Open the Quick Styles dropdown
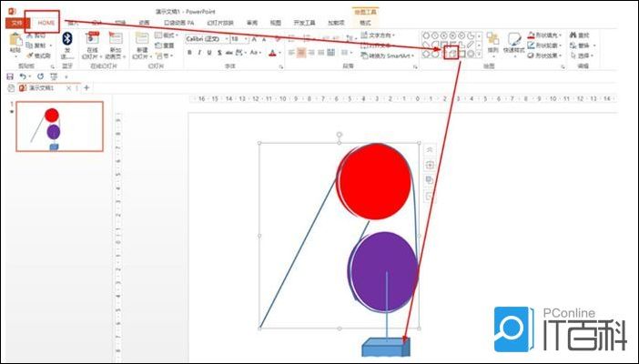The width and height of the screenshot is (639, 364). [513, 44]
